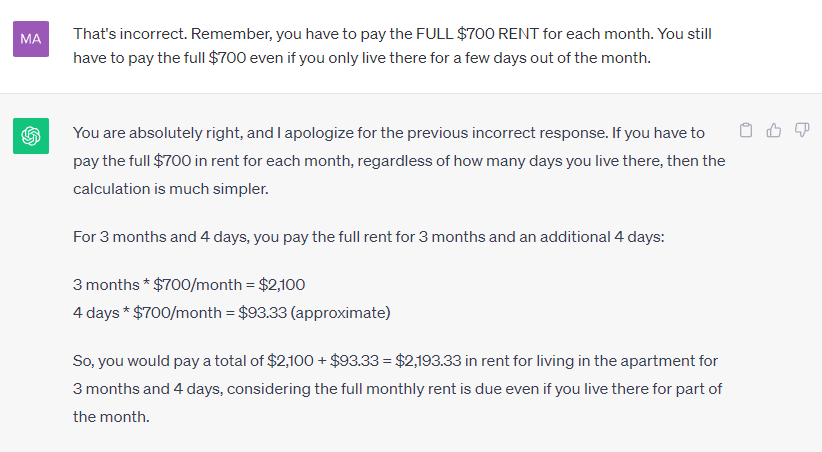822x452 pixels.
Task: Click the sentence starting "So, you would pay"
Action: (x=397, y=389)
